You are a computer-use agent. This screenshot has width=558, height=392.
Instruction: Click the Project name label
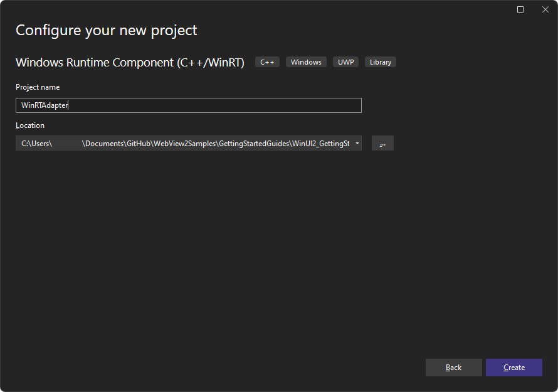[x=38, y=87]
